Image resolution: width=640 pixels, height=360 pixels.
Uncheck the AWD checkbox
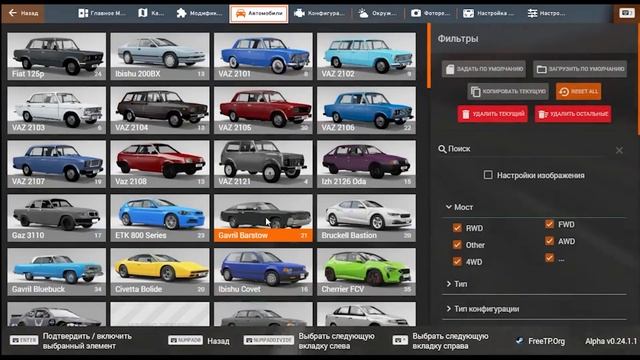(x=549, y=241)
